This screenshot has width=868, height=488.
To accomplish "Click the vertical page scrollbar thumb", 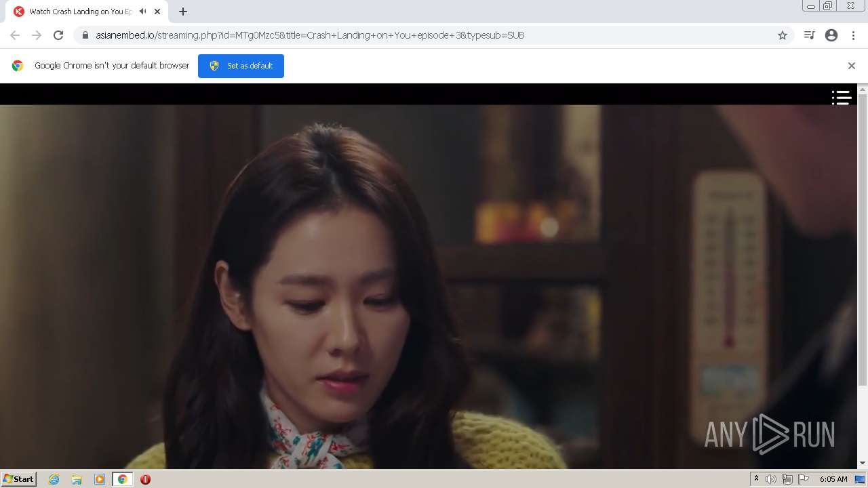I will 863,239.
